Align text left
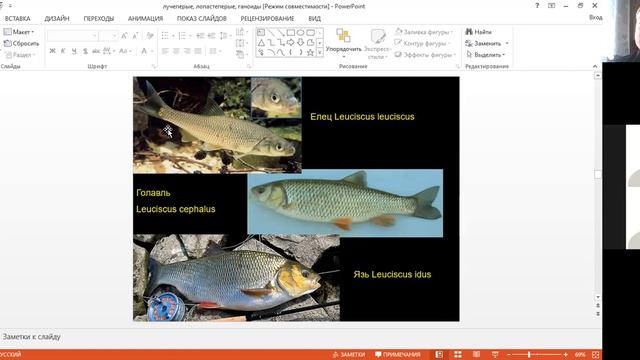Image resolution: width=640 pixels, height=360 pixels. (165, 51)
